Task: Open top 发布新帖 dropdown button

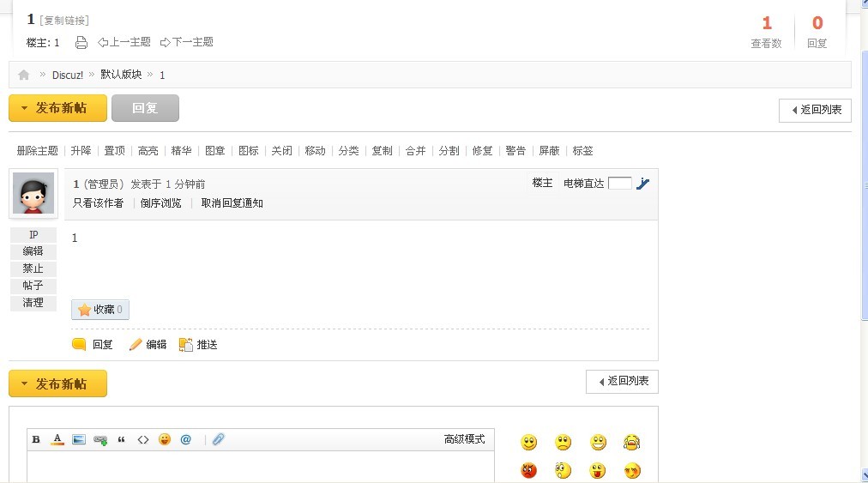Action: pyautogui.click(x=57, y=108)
